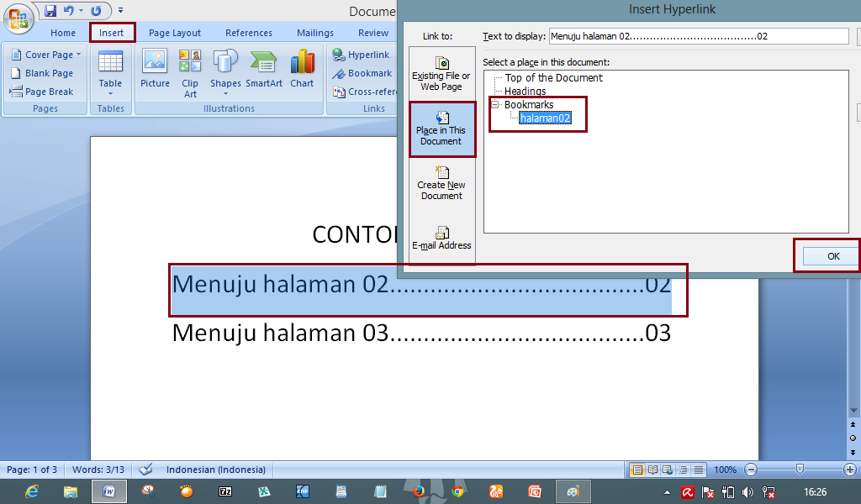Open the References tab

249,32
